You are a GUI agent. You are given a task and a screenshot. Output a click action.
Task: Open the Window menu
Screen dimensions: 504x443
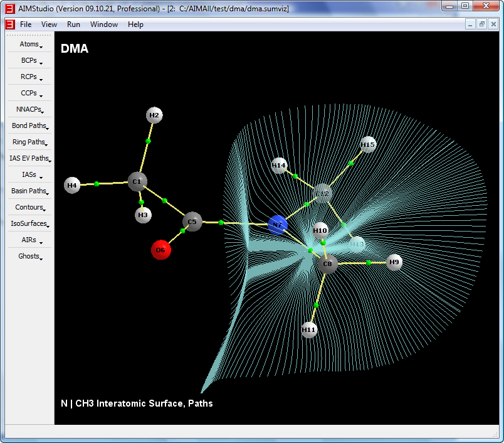(x=104, y=24)
